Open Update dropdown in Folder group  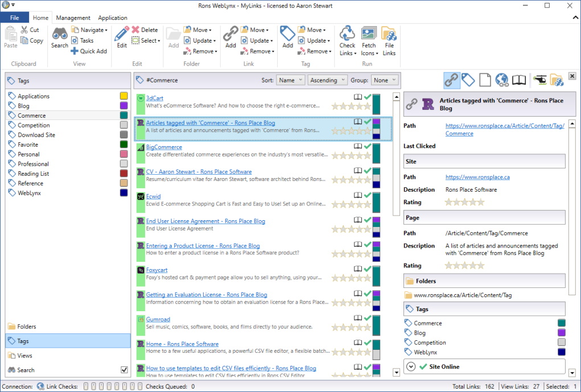pos(200,40)
